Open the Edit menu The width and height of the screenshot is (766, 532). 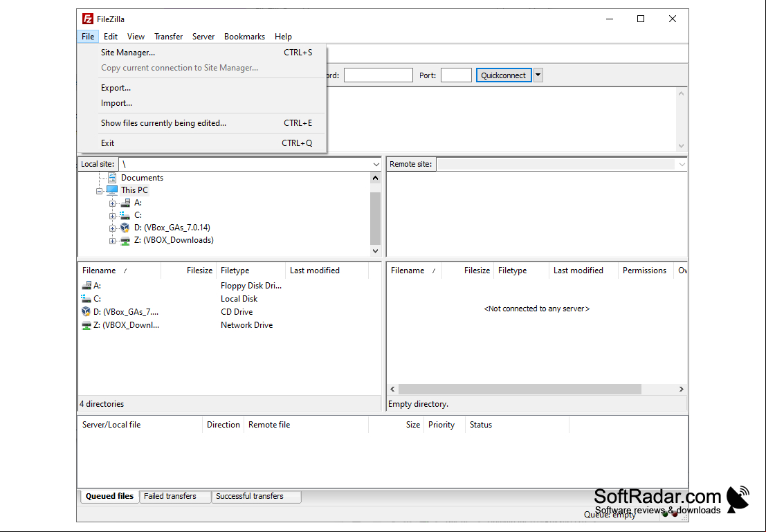click(111, 37)
